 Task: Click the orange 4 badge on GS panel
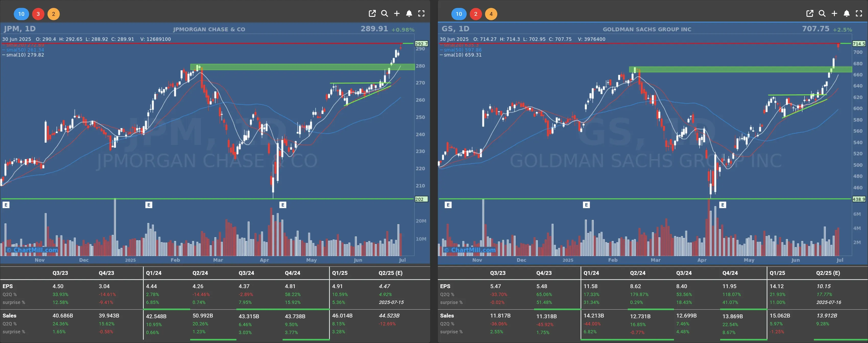(x=491, y=14)
